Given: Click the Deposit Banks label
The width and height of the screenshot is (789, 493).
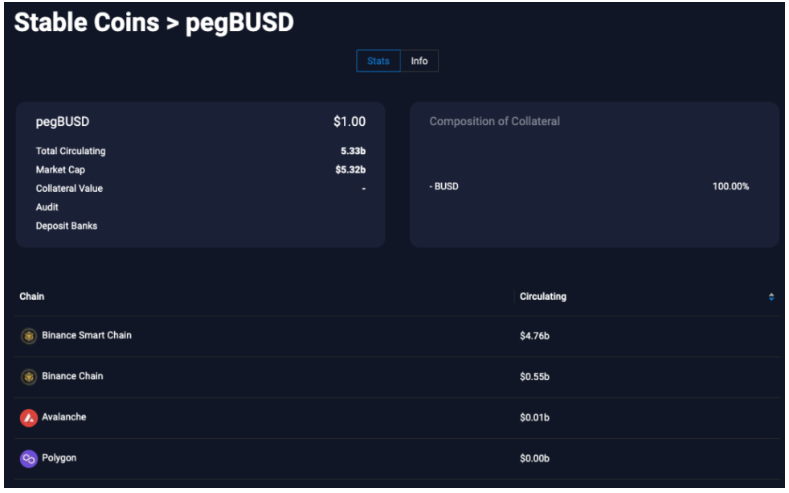Looking at the screenshot, I should [66, 226].
